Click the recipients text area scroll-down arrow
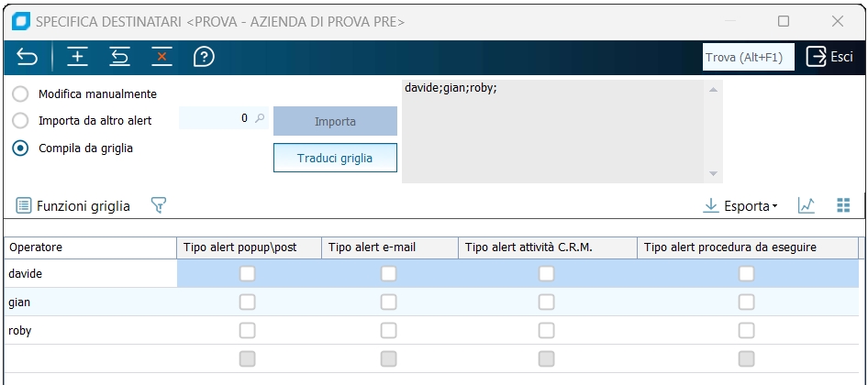The image size is (868, 385). (713, 173)
